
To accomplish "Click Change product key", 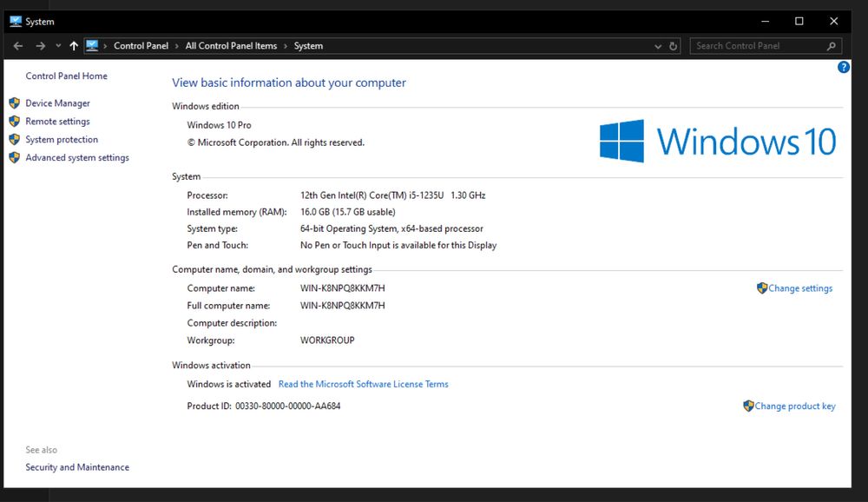I will click(x=794, y=406).
